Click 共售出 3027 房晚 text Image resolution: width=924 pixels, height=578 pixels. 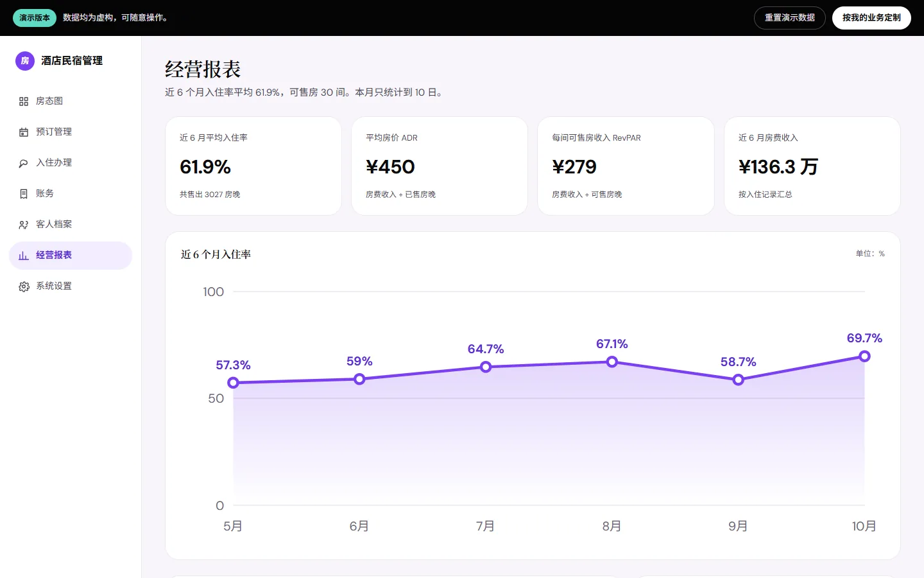(210, 195)
